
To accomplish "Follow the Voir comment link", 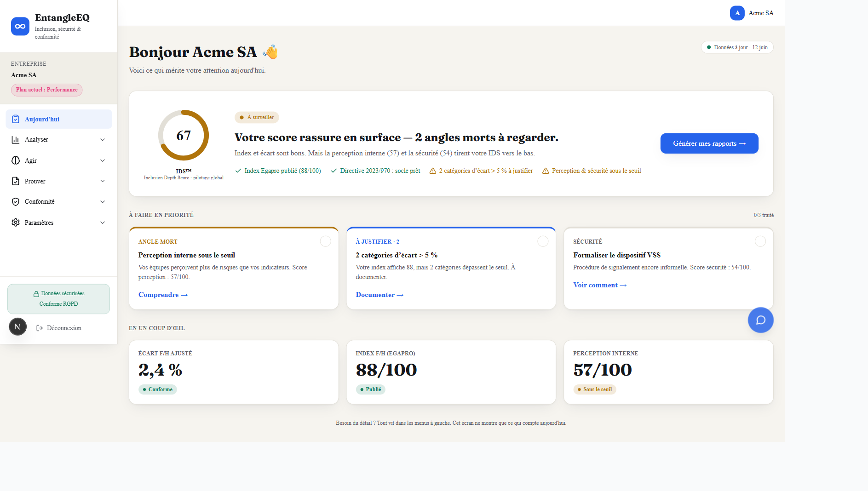I will (x=600, y=285).
